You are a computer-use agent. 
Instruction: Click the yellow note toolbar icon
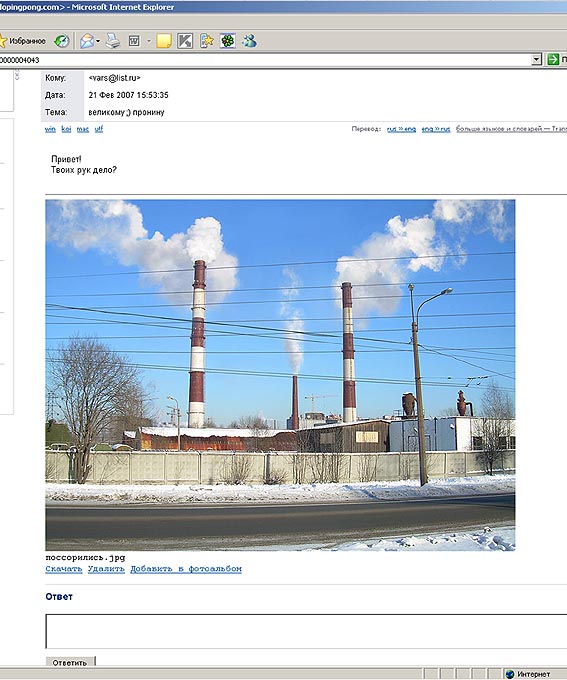click(x=164, y=41)
